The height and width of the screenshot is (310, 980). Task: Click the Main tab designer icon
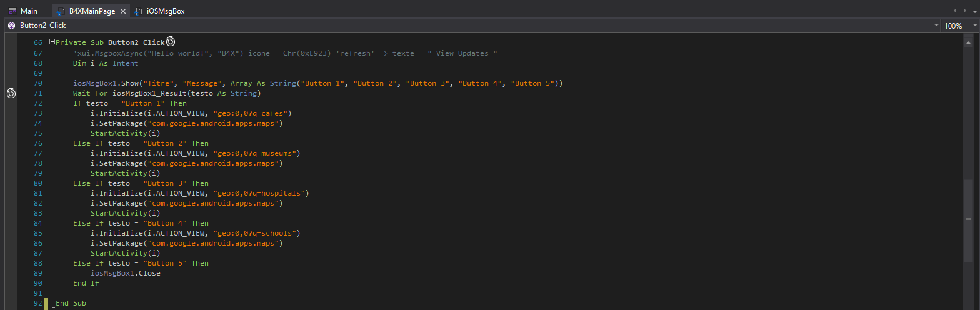[12, 11]
